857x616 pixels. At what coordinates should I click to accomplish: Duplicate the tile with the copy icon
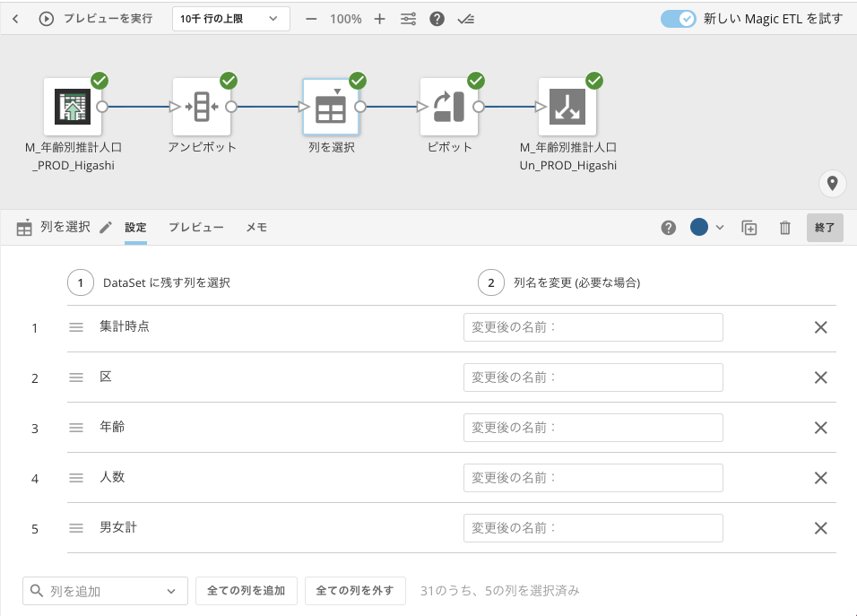(x=749, y=228)
